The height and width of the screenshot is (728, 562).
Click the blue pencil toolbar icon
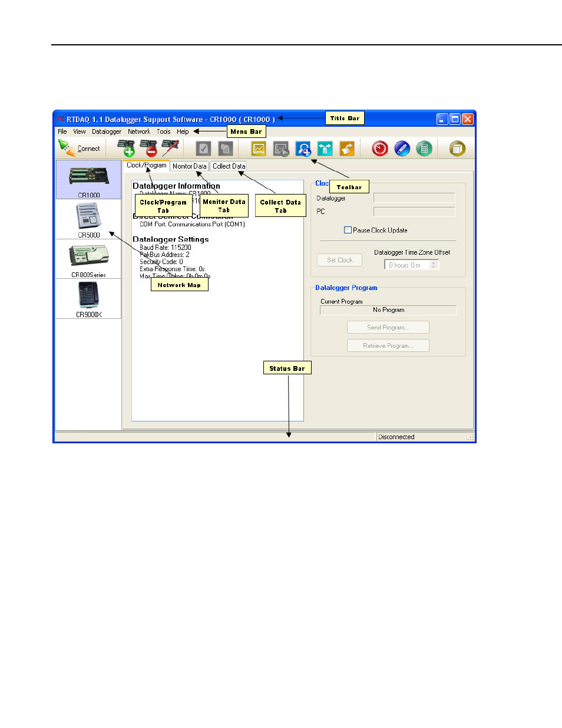[x=402, y=149]
